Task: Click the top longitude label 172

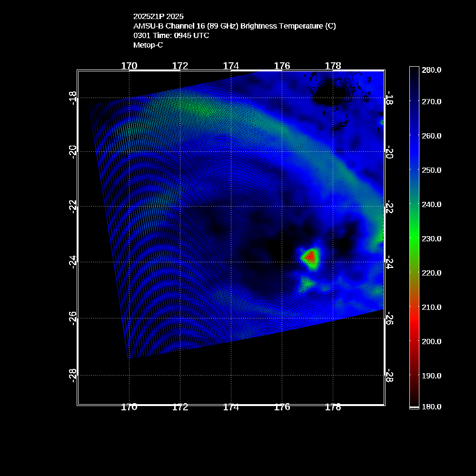Action: 180,66
